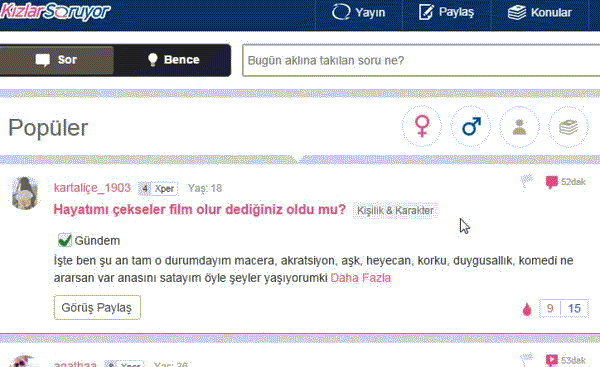The image size is (600, 367).
Task: Click the Görüş Paylaş button
Action: tap(97, 307)
